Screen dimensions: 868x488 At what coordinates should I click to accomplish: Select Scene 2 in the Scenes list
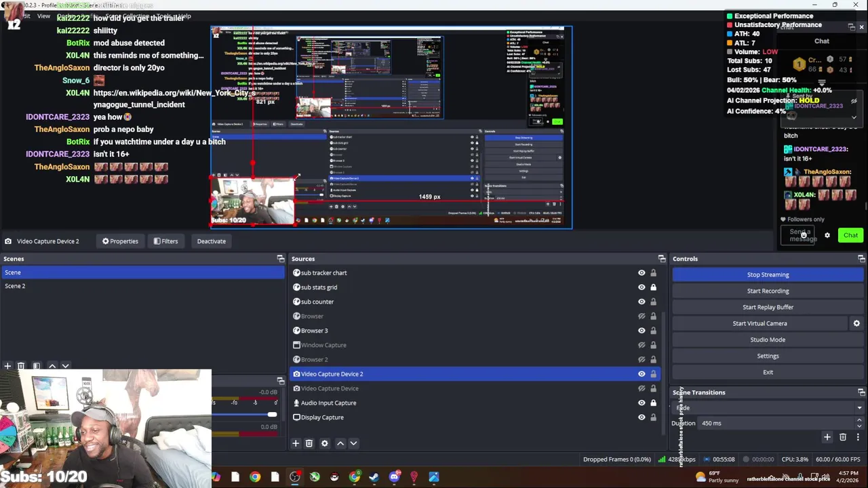coord(142,286)
